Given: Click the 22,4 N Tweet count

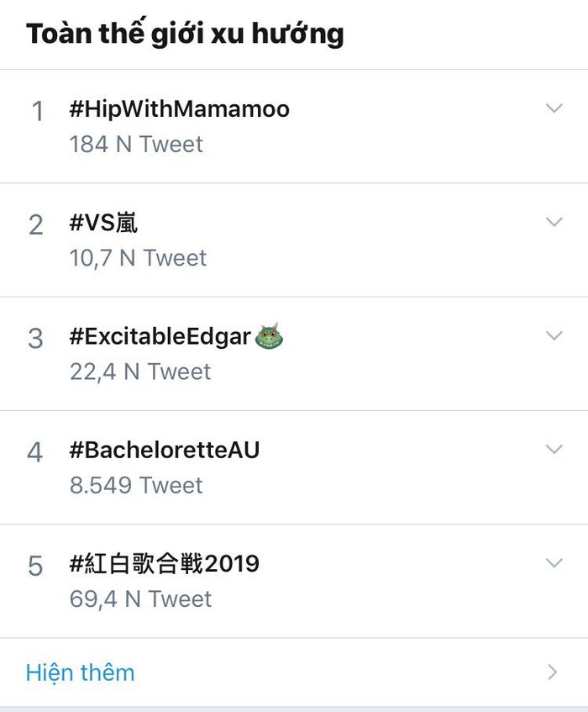Looking at the screenshot, I should [x=140, y=372].
